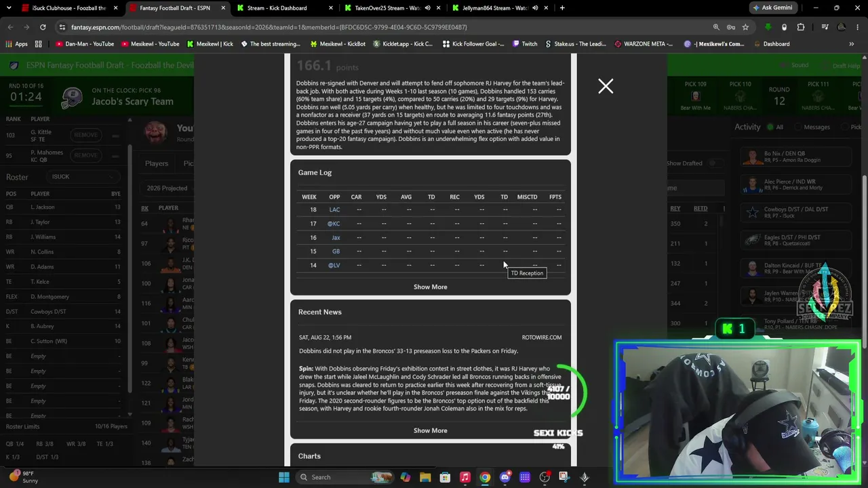Mute the Jellyman864 Stream tab audio

535,8
